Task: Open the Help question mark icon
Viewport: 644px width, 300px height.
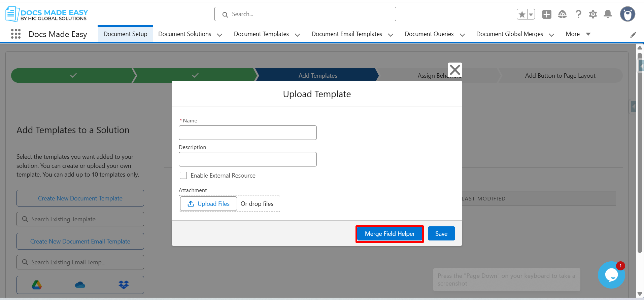Action: pos(578,14)
